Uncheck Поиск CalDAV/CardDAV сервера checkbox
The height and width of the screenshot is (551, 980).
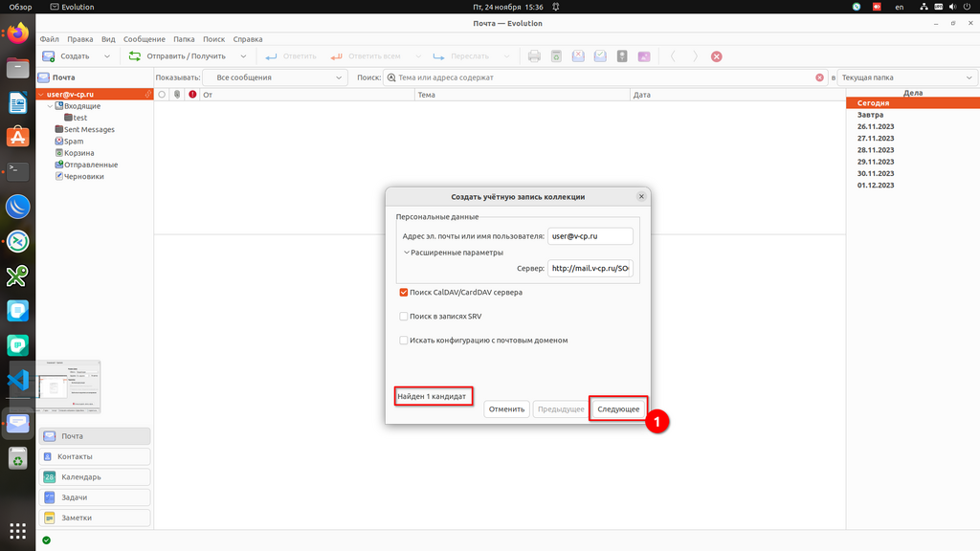(x=404, y=292)
